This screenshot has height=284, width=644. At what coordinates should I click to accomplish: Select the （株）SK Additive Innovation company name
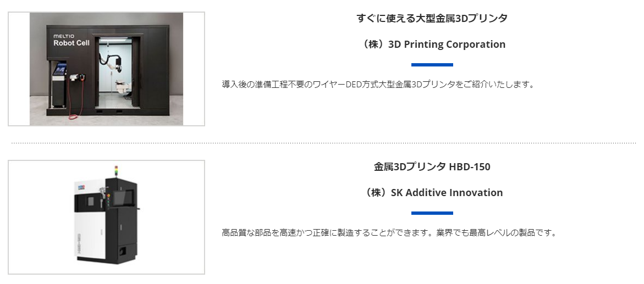point(432,193)
